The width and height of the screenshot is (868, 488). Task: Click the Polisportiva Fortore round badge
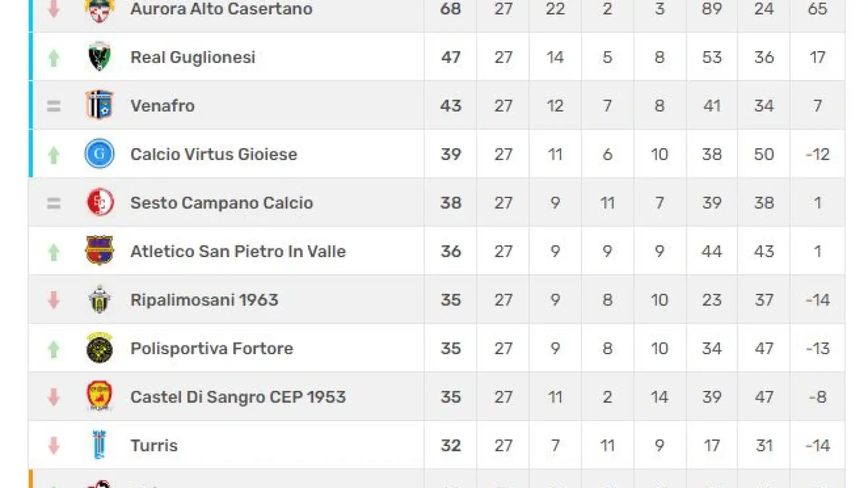click(x=99, y=348)
